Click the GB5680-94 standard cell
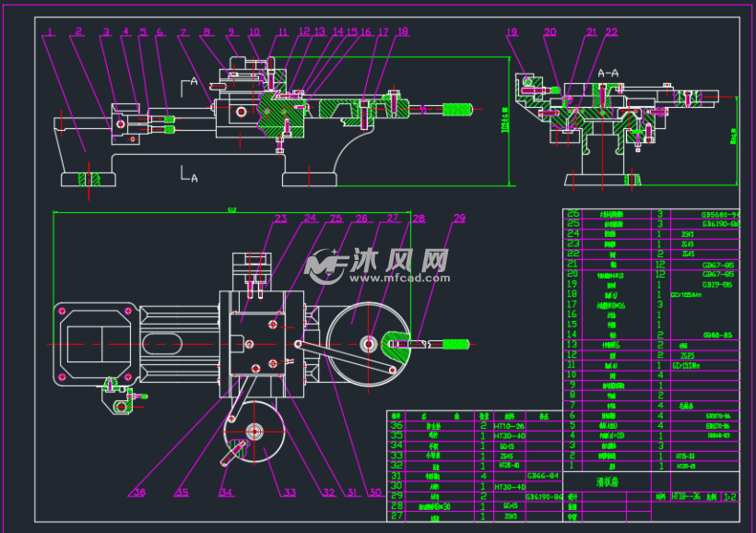Image resolution: width=756 pixels, height=533 pixels. [720, 215]
